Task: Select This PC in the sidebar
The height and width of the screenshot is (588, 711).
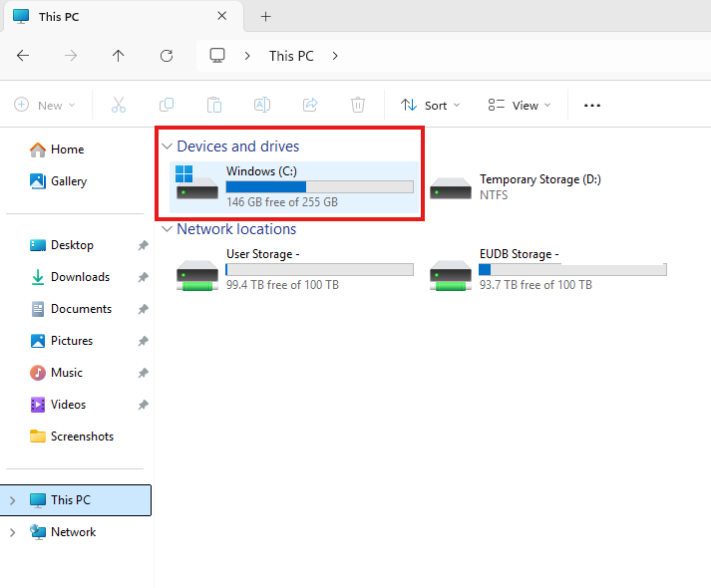Action: (76, 500)
